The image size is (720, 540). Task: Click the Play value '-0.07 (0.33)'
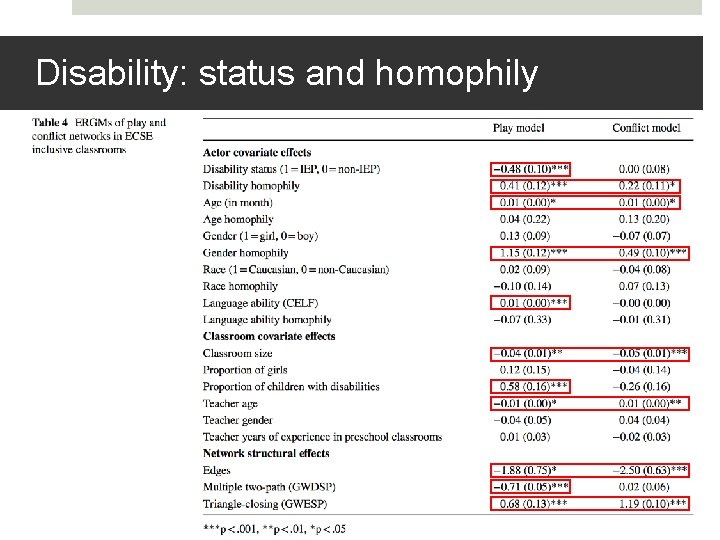click(522, 319)
